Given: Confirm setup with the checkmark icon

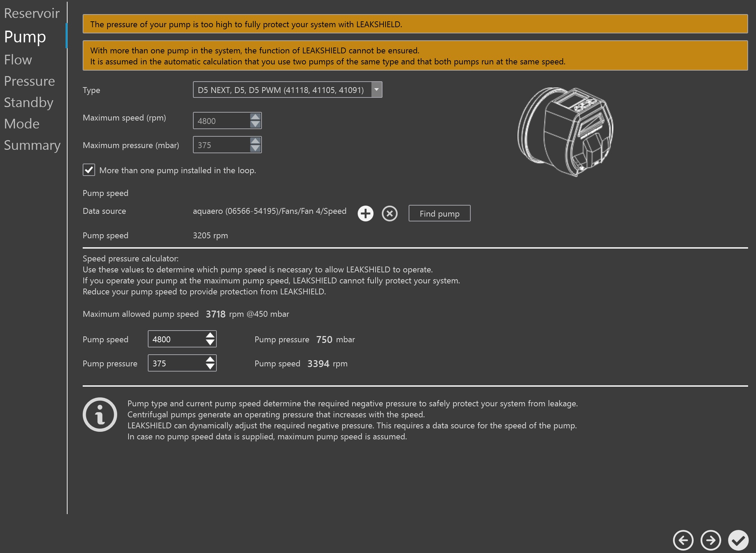Looking at the screenshot, I should pos(738,540).
